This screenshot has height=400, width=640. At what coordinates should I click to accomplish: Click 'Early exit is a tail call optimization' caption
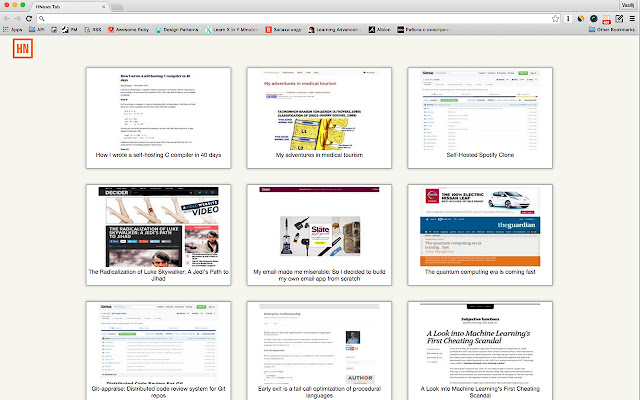click(x=319, y=392)
